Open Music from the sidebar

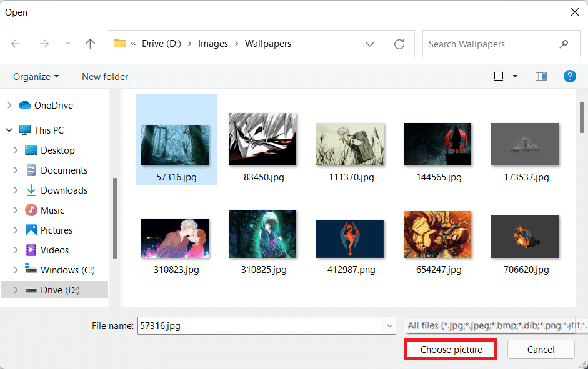click(44, 210)
